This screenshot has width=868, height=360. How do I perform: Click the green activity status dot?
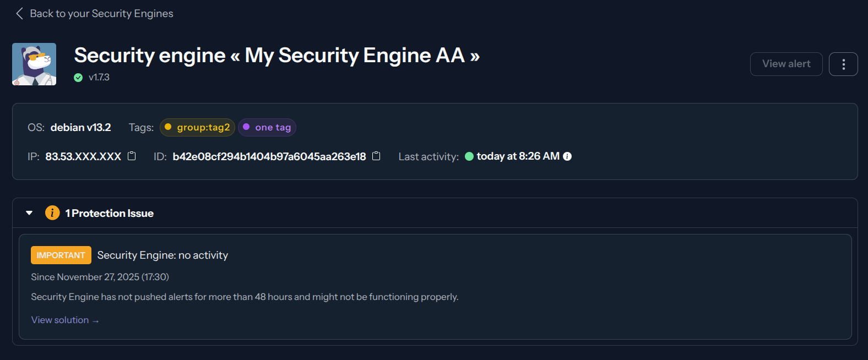click(x=469, y=156)
